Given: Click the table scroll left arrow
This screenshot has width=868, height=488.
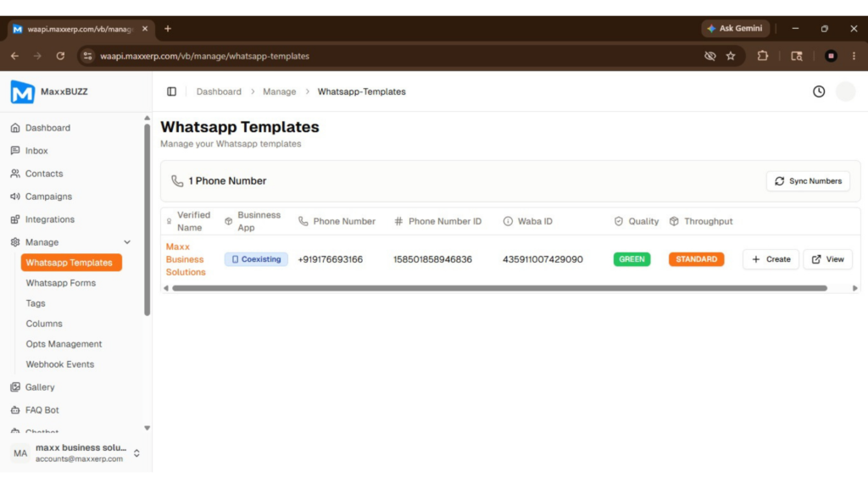Looking at the screenshot, I should click(166, 288).
